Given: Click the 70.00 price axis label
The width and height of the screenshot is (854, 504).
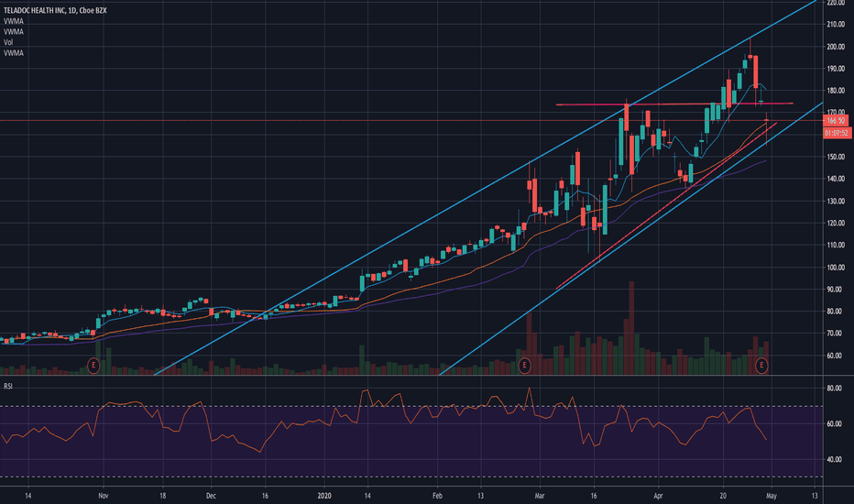Looking at the screenshot, I should (x=835, y=334).
